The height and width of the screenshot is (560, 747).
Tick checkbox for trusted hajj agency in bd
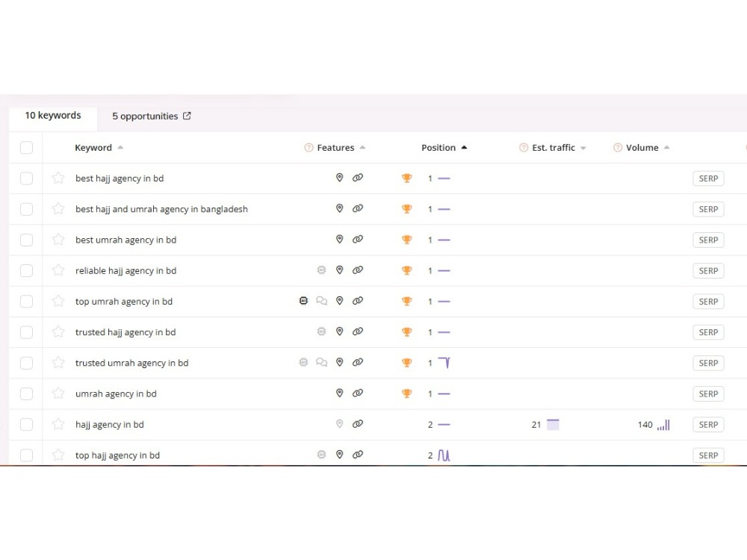coord(27,332)
